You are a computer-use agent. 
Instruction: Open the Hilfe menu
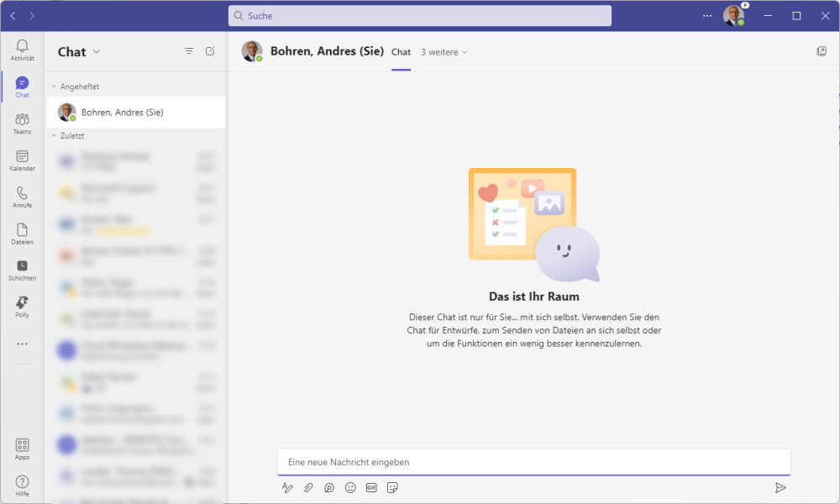coord(22,486)
